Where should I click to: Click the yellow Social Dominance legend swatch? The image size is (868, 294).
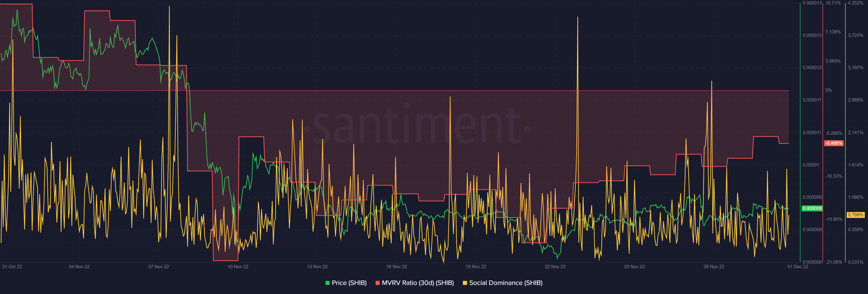coord(465,283)
